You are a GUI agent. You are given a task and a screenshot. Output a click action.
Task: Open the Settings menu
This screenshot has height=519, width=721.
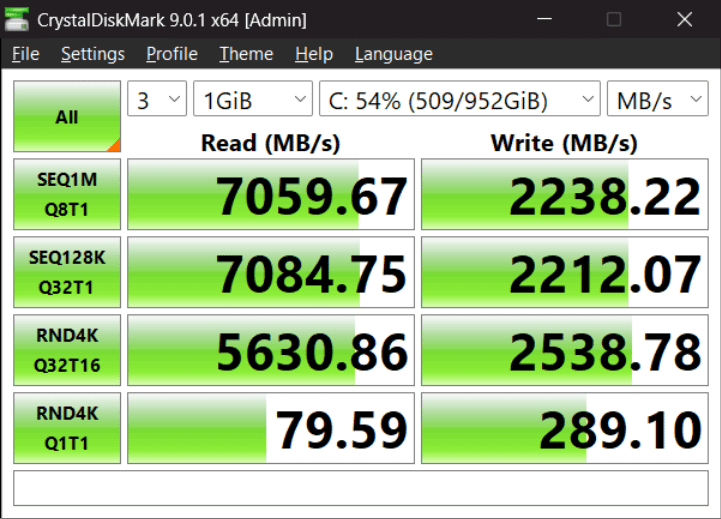coord(93,54)
